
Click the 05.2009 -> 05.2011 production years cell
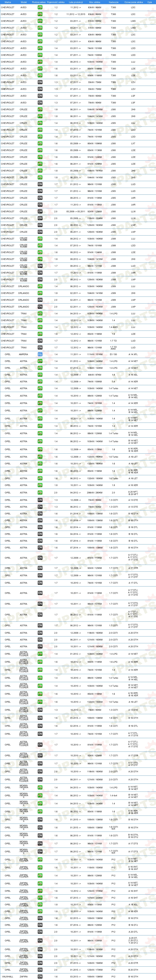pos(76,211)
